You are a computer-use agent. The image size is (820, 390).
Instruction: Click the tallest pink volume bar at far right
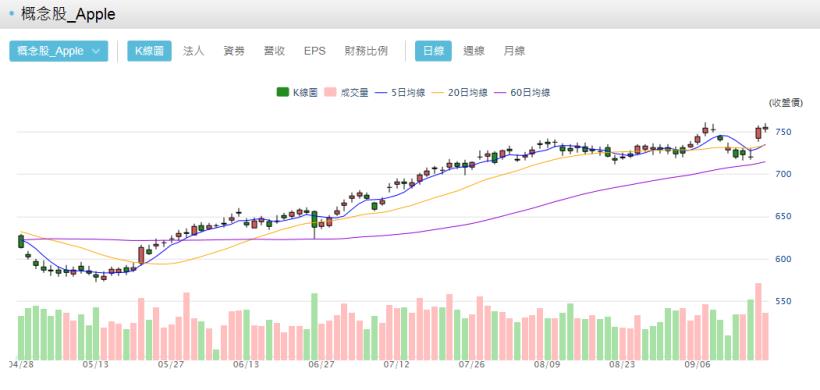pyautogui.click(x=758, y=322)
